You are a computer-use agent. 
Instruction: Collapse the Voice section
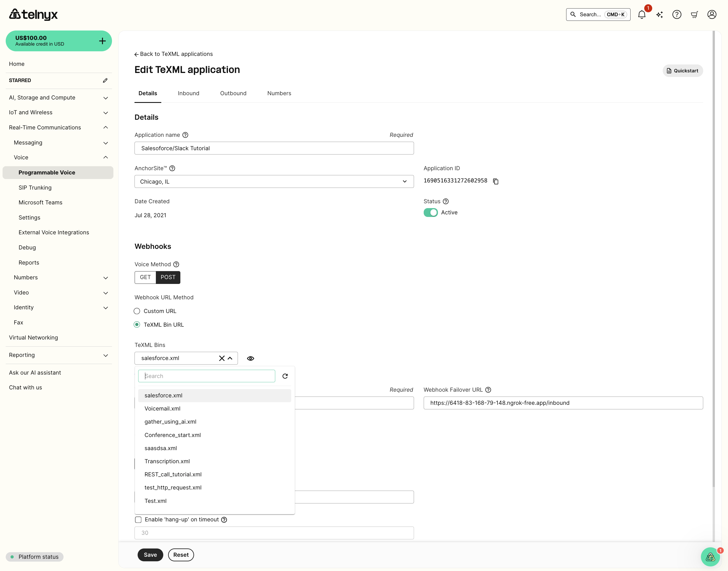[106, 157]
